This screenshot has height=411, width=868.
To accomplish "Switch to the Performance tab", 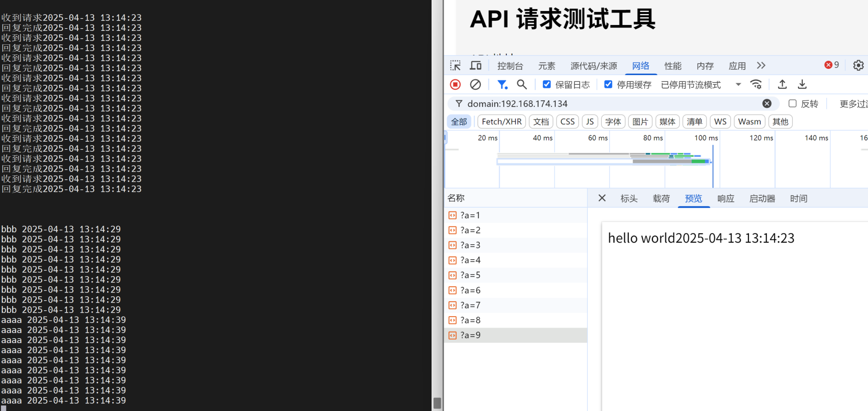I will click(673, 66).
